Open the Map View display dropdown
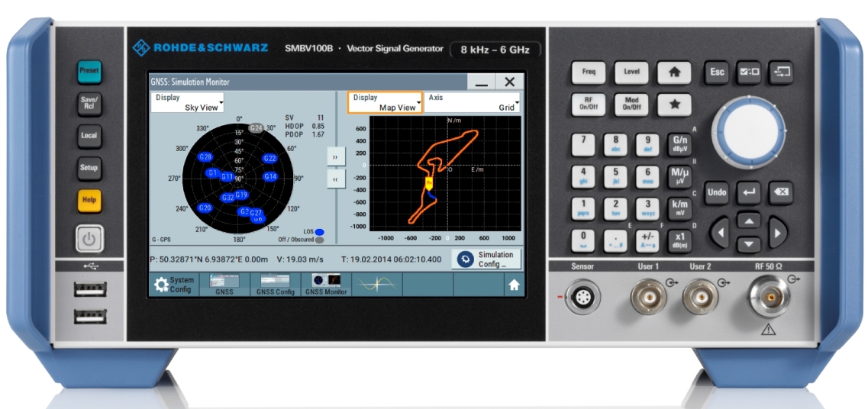The image size is (868, 409). 385,102
